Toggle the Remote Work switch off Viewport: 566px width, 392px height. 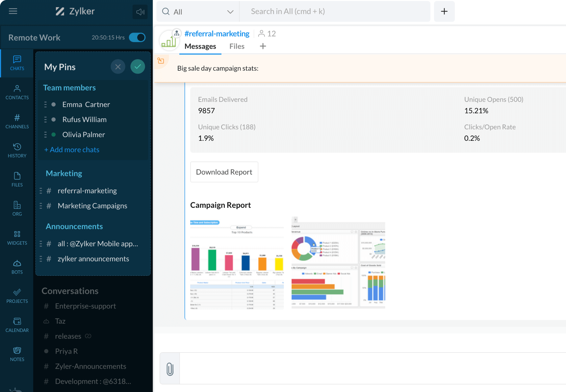(137, 37)
